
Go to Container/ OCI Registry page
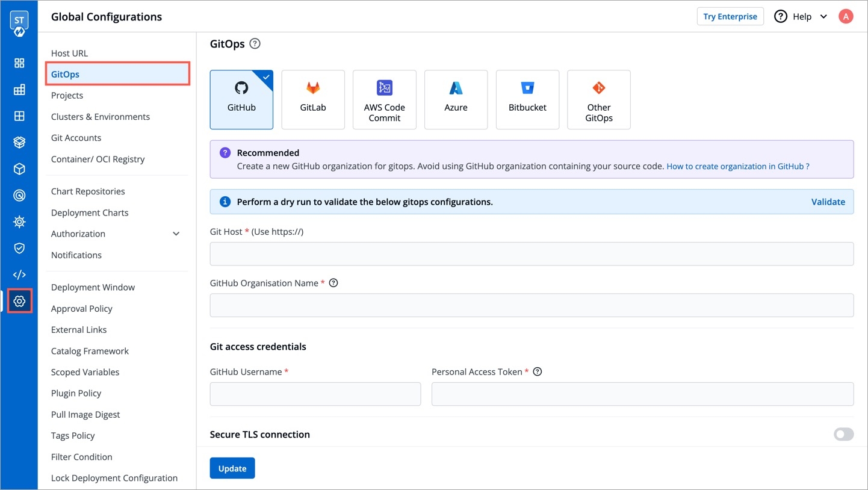tap(98, 159)
